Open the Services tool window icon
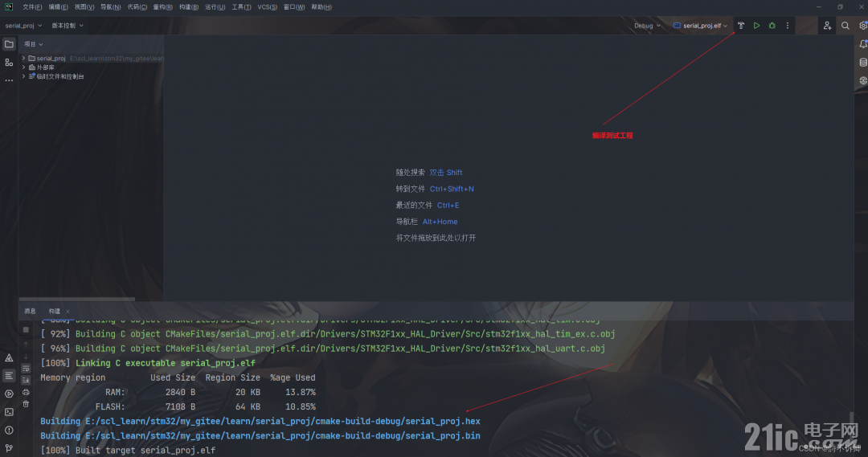This screenshot has height=457, width=868. pyautogui.click(x=9, y=394)
